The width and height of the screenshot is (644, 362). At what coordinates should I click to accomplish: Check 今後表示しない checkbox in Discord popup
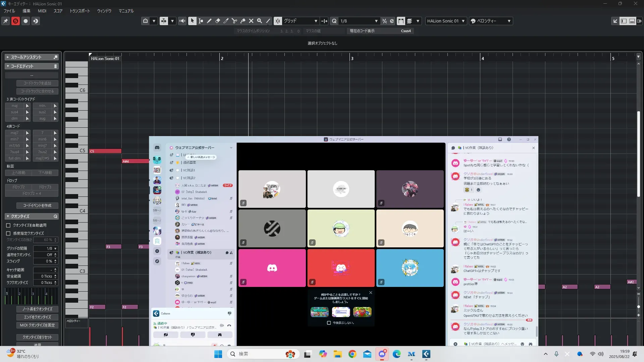tap(329, 323)
